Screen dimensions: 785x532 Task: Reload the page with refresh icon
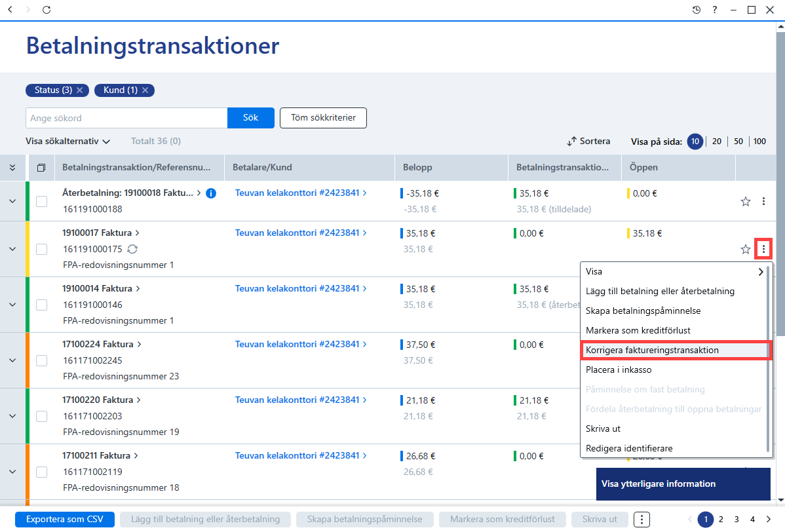click(x=47, y=10)
